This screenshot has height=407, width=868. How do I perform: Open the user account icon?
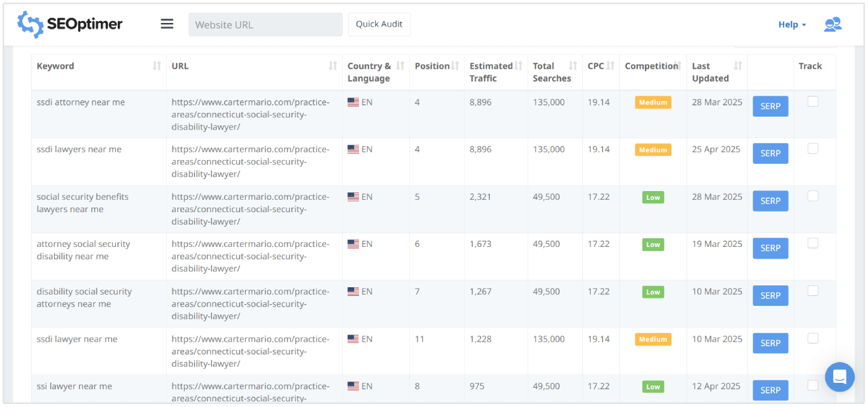(832, 24)
